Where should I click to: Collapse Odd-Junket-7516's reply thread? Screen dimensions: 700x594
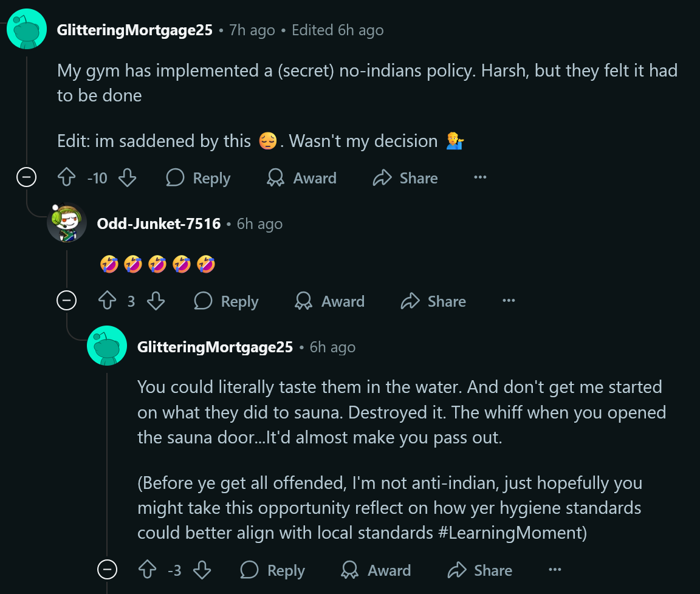[x=66, y=301]
